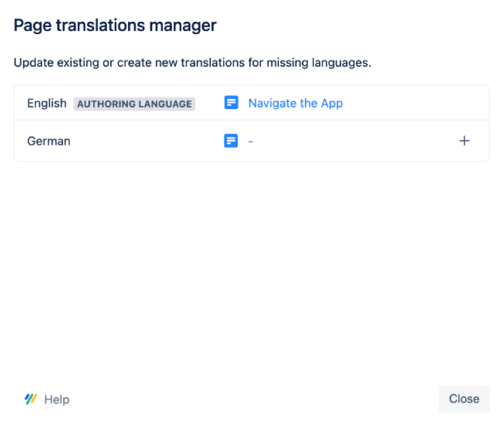This screenshot has width=504, height=421.
Task: Click the missing-translation page icon for German
Action: tap(231, 141)
